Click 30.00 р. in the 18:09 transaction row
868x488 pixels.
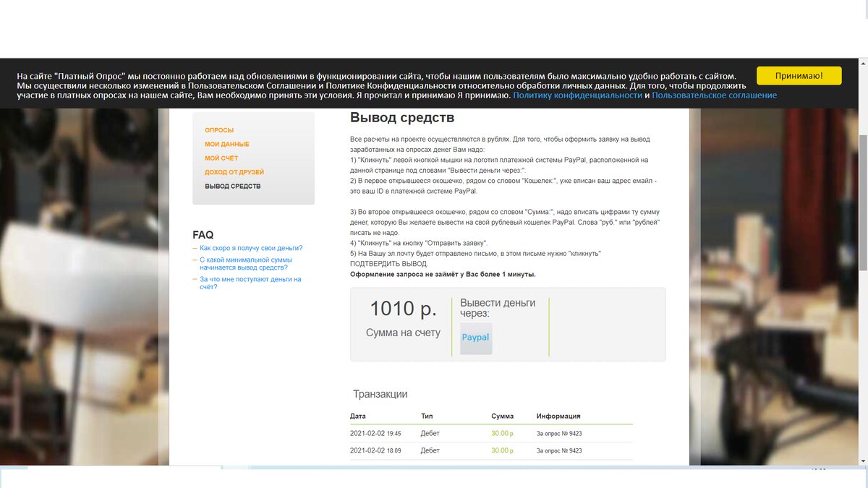click(x=503, y=450)
